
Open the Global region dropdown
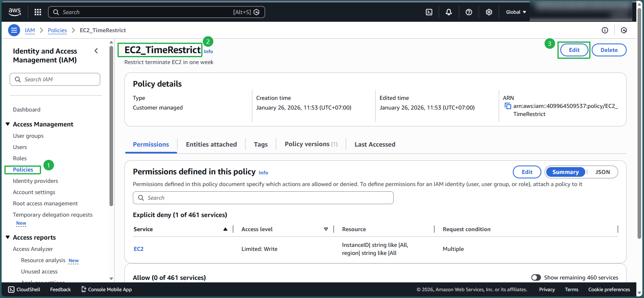(x=516, y=12)
